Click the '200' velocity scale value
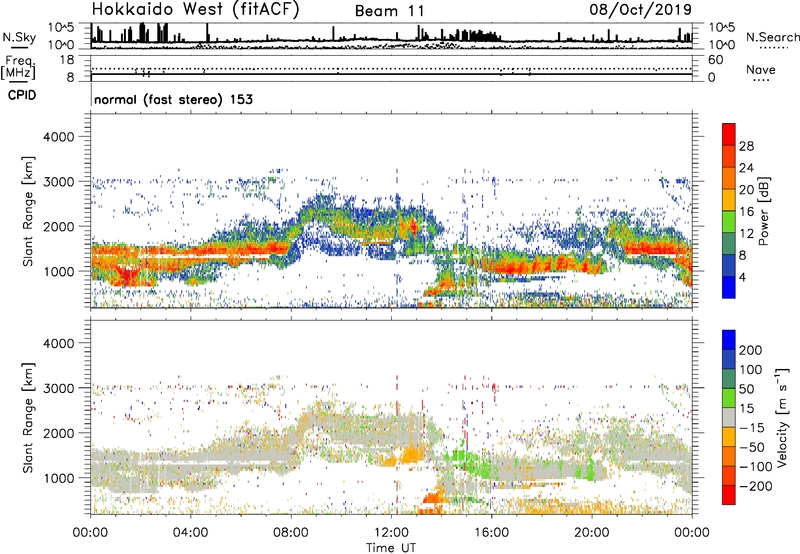Screen dimensions: 800x554 [751, 350]
